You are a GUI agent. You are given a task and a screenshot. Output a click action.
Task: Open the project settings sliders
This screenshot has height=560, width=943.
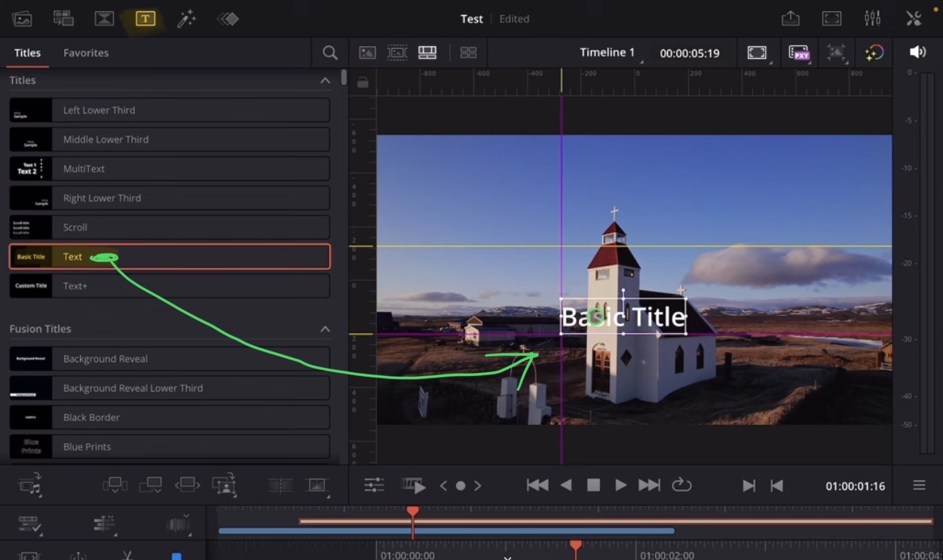[872, 17]
